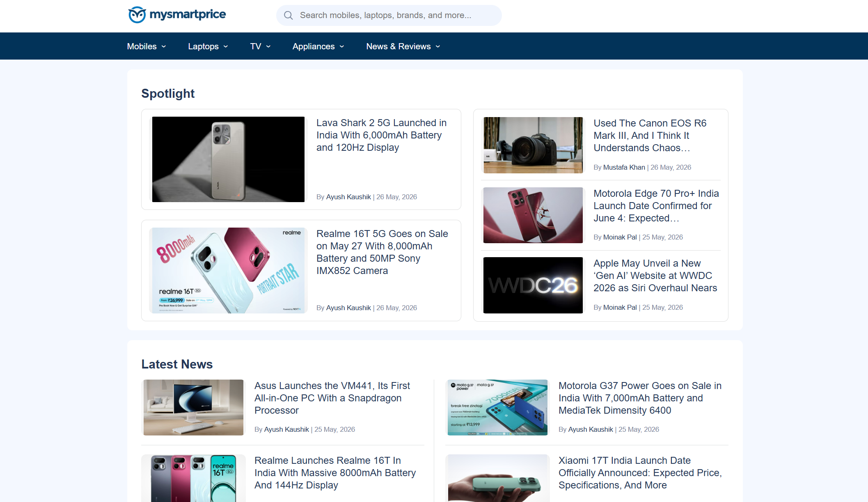Expand the Mobiles dropdown chevron
This screenshot has width=868, height=502.
pyautogui.click(x=164, y=47)
